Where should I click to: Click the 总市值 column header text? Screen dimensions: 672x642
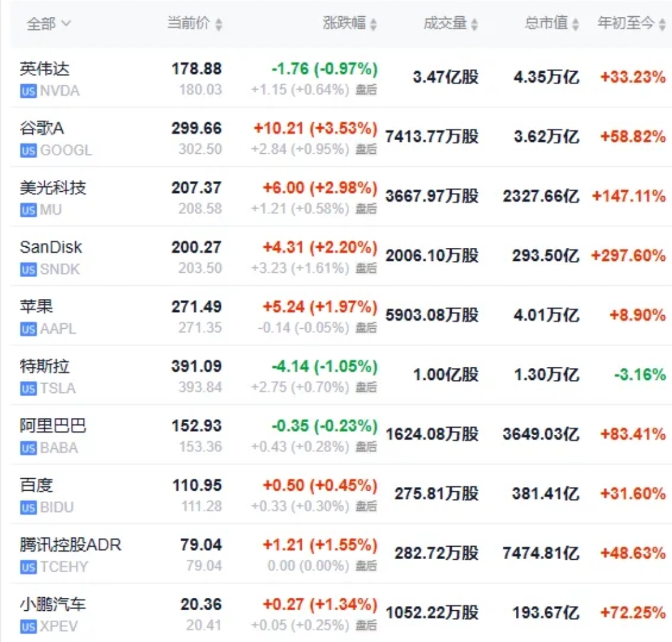[546, 24]
